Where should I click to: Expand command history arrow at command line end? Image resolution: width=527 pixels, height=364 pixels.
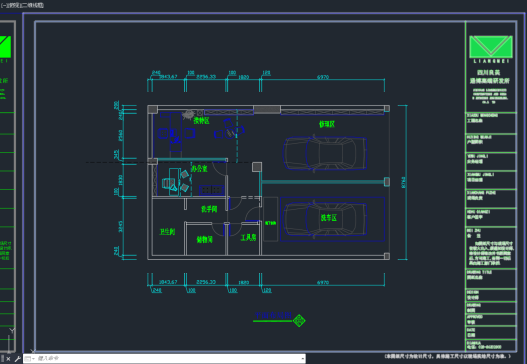(x=302, y=359)
